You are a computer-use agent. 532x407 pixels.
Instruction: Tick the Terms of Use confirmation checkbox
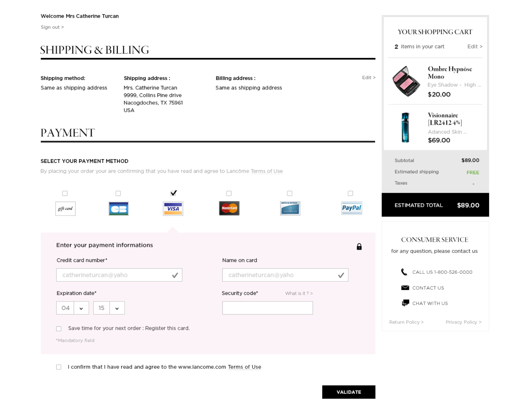pyautogui.click(x=59, y=367)
